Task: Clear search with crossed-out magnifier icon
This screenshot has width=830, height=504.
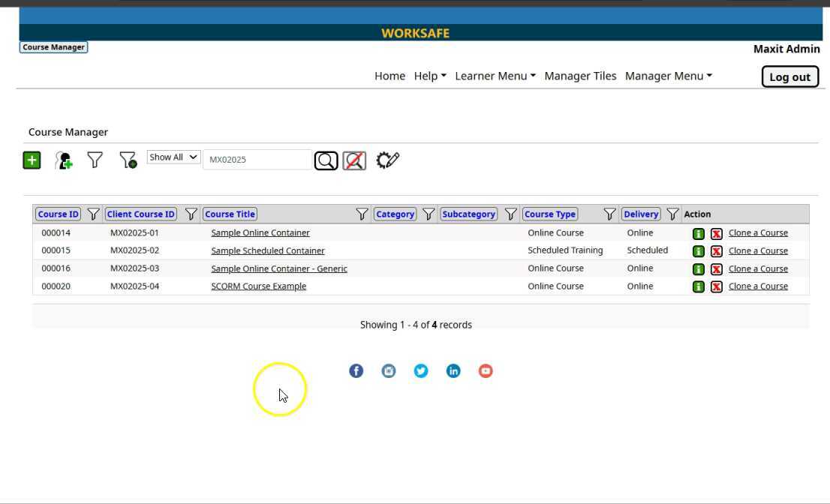Action: point(354,160)
